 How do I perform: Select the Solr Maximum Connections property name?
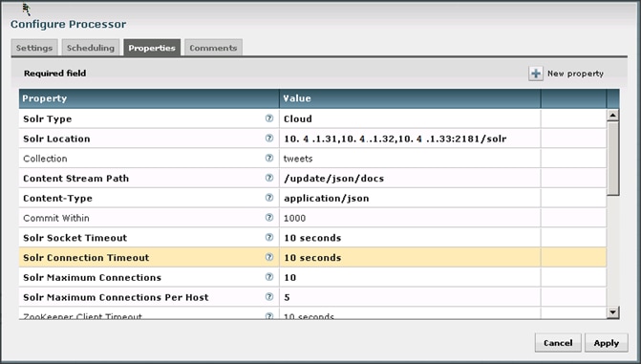92,277
